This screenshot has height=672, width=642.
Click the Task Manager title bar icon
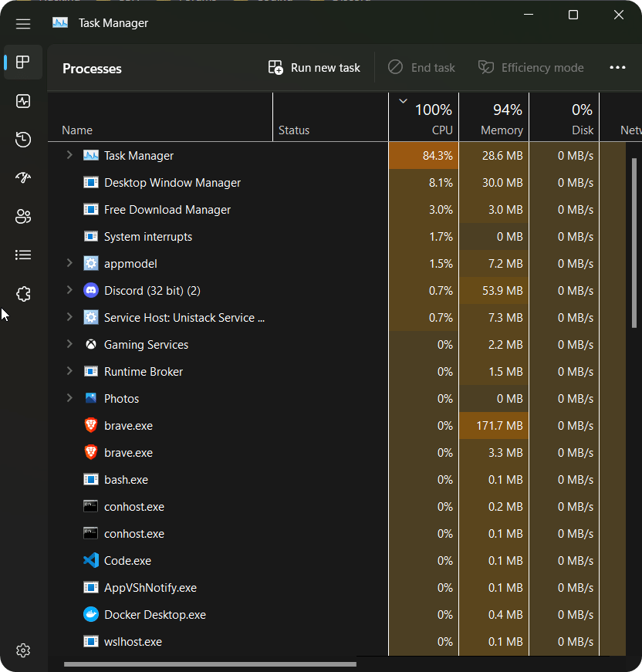[60, 22]
